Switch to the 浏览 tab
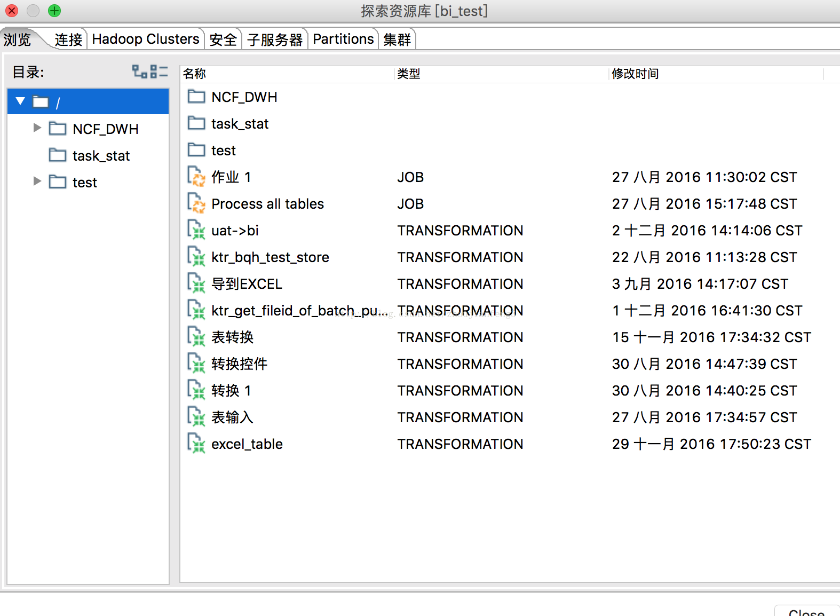840x616 pixels. click(x=17, y=40)
